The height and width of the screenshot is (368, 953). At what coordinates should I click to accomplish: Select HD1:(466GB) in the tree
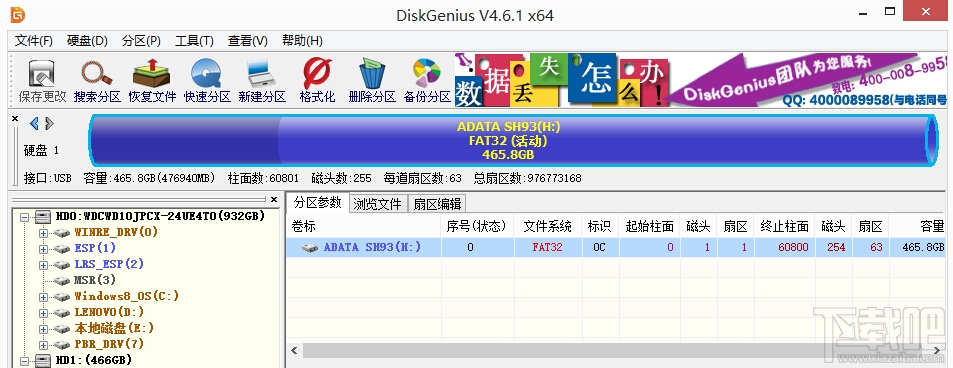[94, 360]
